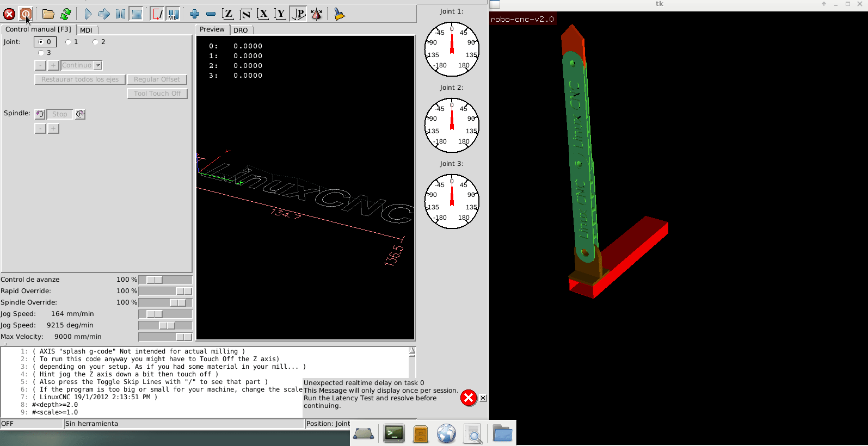Decrease spindle speed with minus button
Screen dimensions: 868x446
[40, 128]
